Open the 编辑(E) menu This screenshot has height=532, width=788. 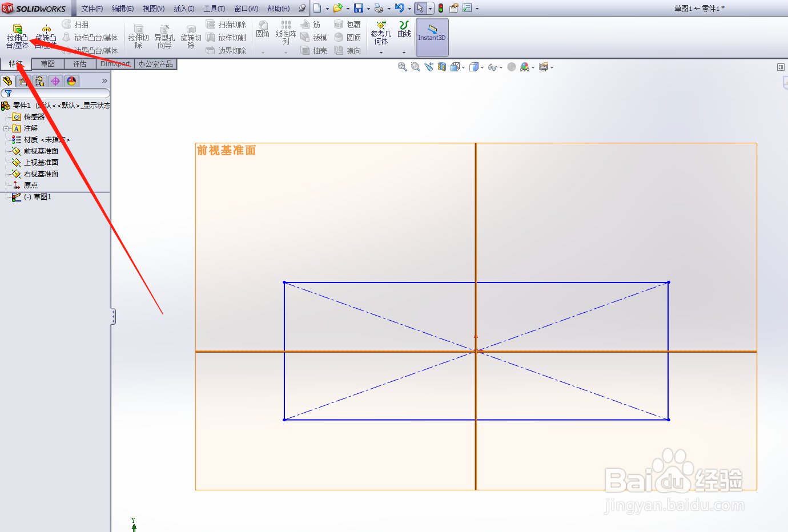(123, 9)
